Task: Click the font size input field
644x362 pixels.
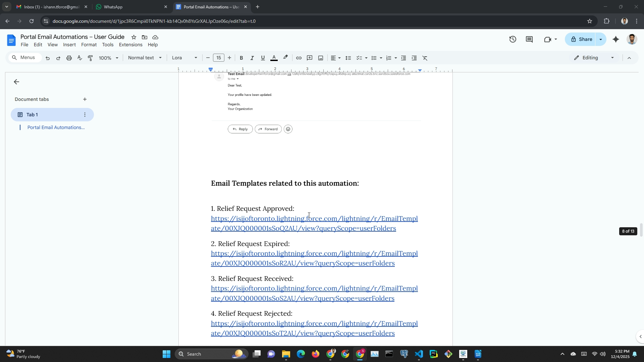Action: (219, 58)
